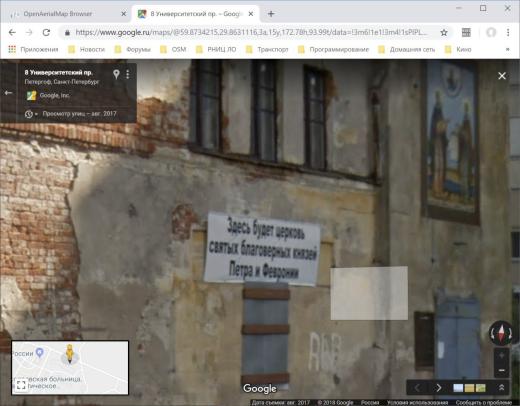Screen dimensions: 520x406
Task: Advance to next image with right arrow
Action: tap(438, 388)
